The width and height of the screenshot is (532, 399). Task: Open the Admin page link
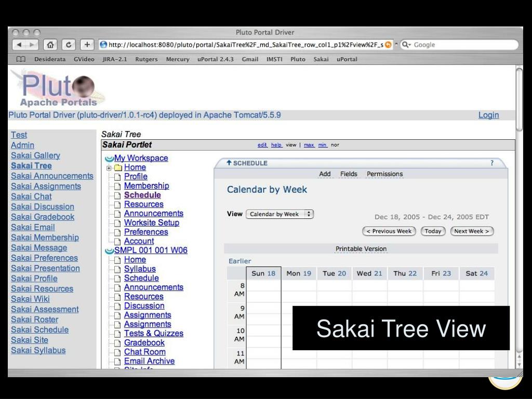(22, 145)
